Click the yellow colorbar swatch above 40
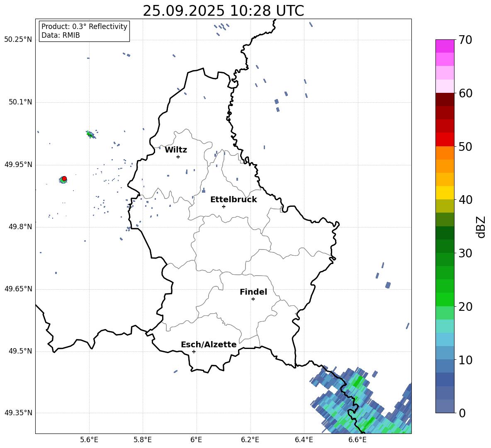The height and width of the screenshot is (448, 491). (445, 193)
